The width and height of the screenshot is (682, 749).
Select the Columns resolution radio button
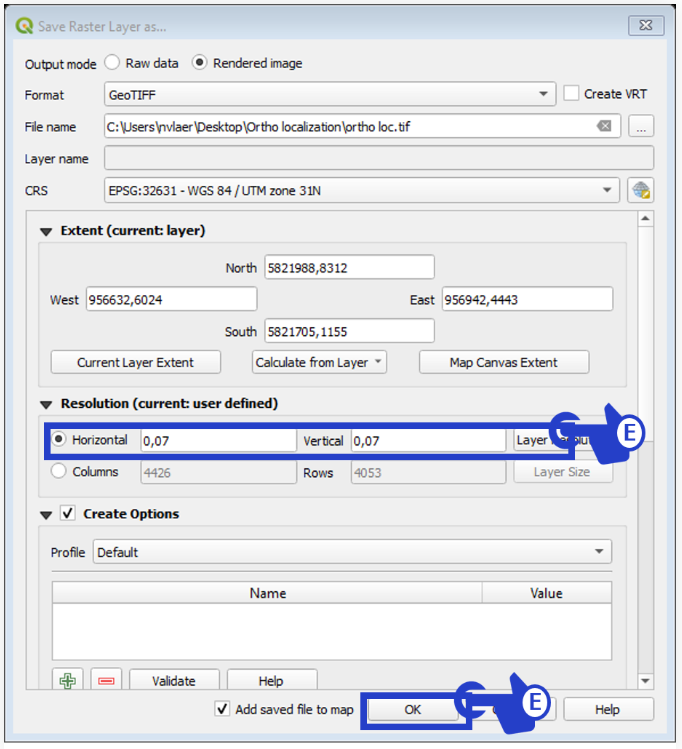[x=59, y=472]
